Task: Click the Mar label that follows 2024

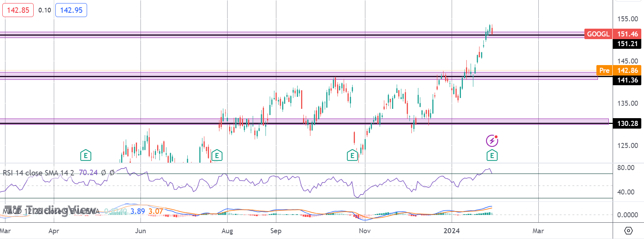Action: 538,231
